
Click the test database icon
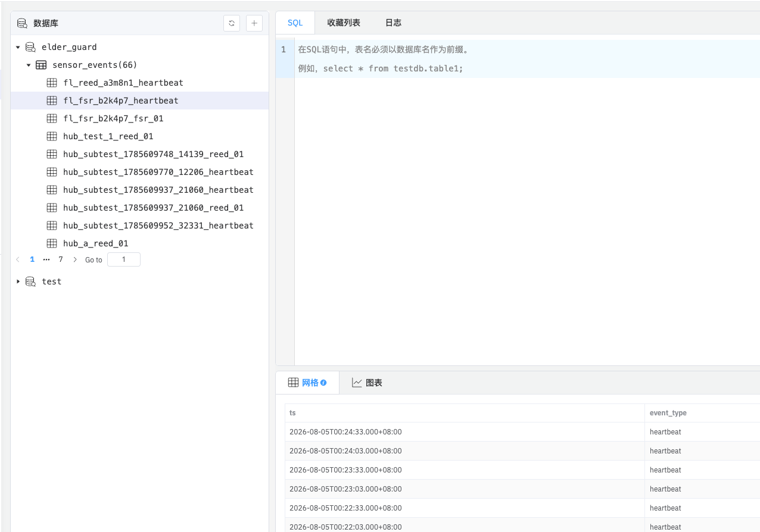[30, 281]
